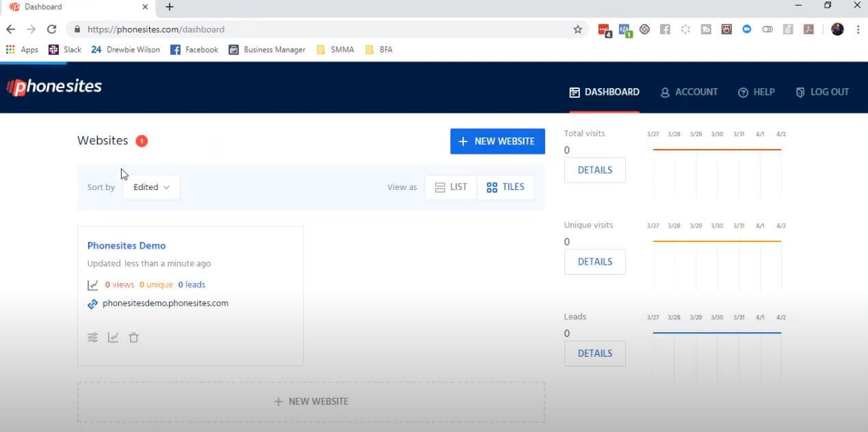Image resolution: width=868 pixels, height=432 pixels.
Task: Select the LOG OUT menu item
Action: pos(822,92)
